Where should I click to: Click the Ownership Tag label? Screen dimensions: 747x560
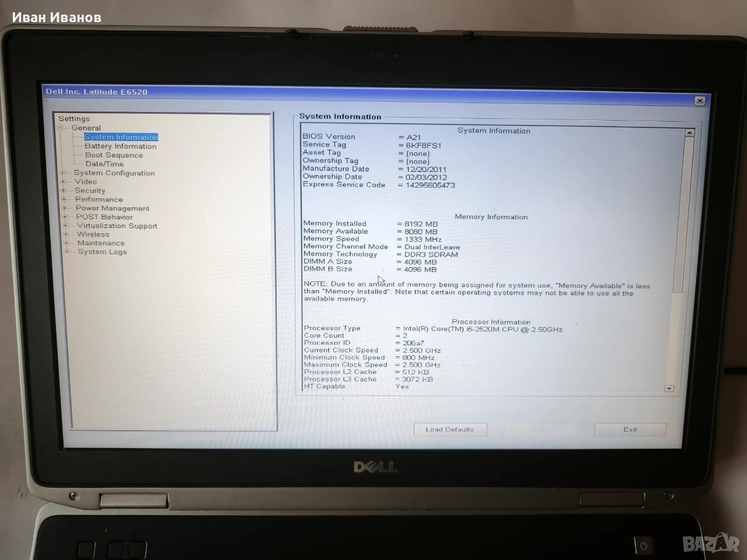coord(330,160)
